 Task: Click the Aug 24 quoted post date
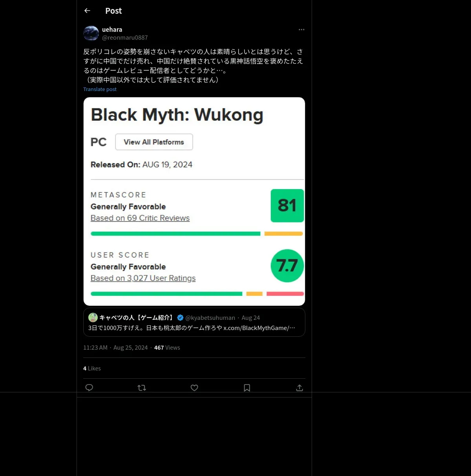250,317
